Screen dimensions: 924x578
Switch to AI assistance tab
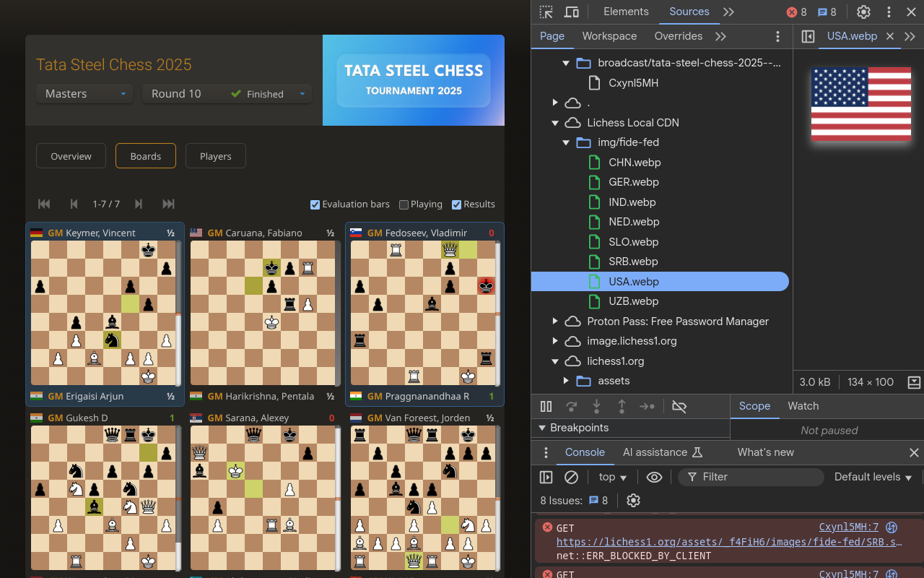663,452
